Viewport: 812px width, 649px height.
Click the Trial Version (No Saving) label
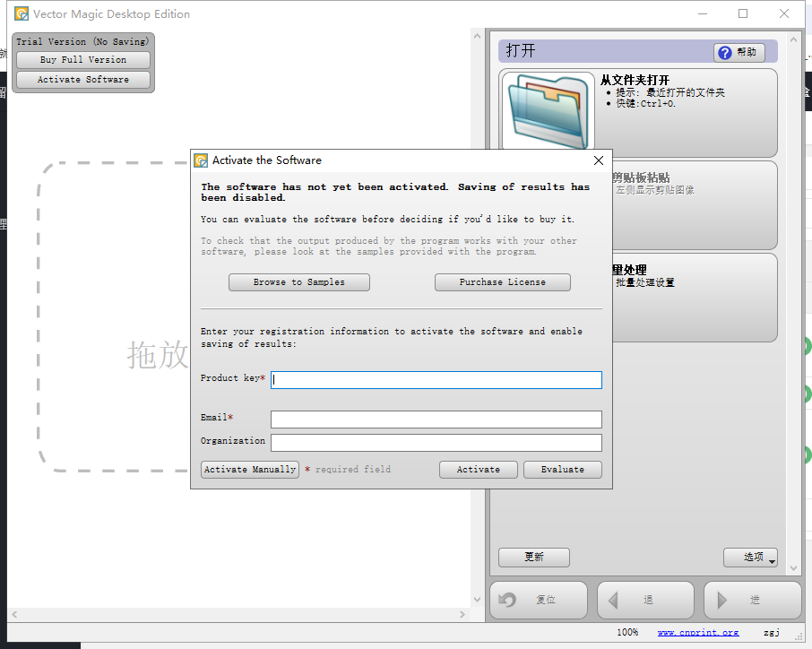[x=82, y=41]
